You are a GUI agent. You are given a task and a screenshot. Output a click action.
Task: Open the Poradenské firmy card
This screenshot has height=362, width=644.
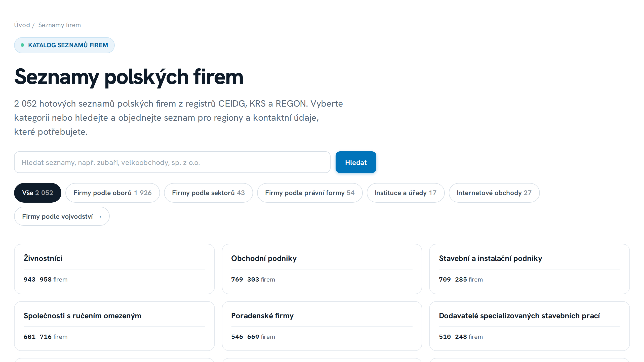(x=322, y=326)
